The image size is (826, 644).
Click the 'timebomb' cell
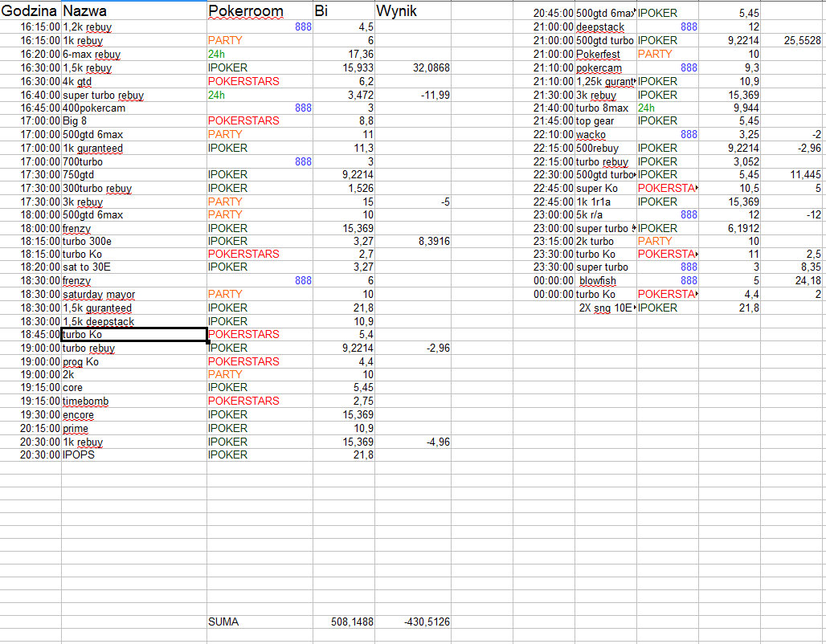pyautogui.click(x=134, y=401)
